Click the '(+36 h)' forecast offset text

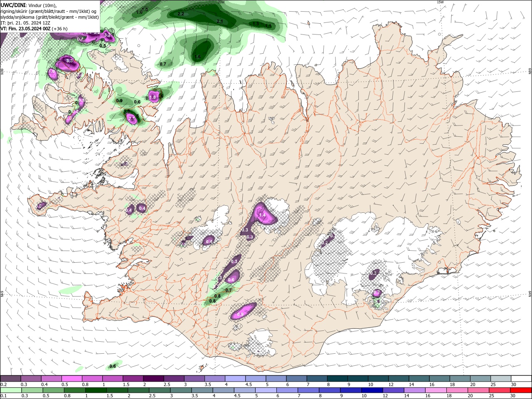pyautogui.click(x=60, y=29)
